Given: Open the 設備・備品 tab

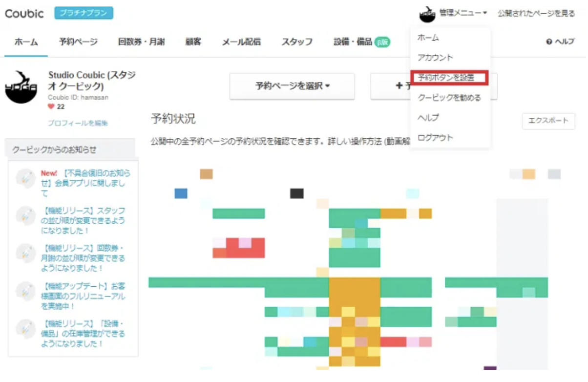Looking at the screenshot, I should (353, 42).
